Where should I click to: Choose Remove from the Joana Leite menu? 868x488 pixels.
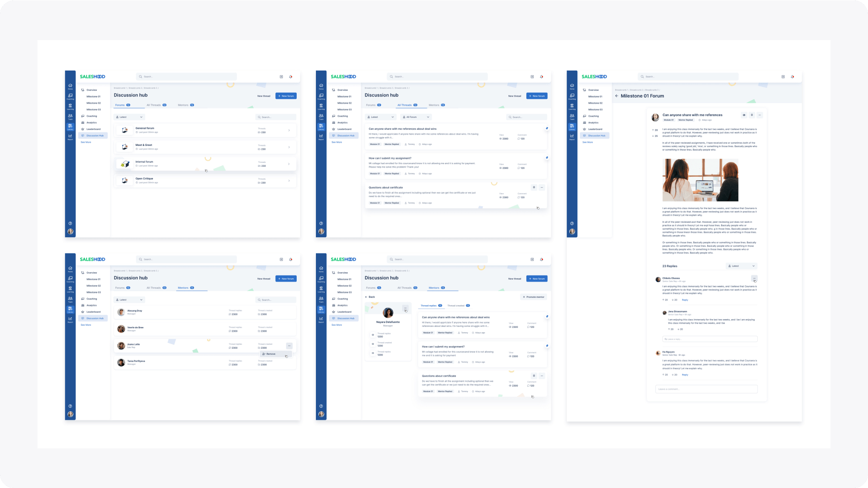tap(276, 354)
